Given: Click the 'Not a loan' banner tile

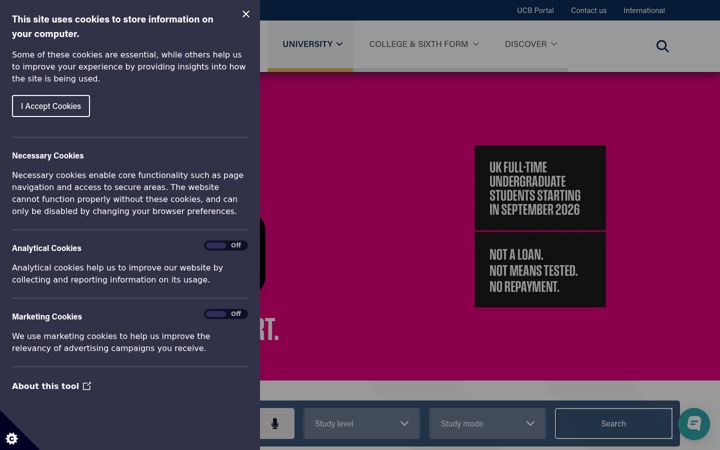Looking at the screenshot, I should tap(540, 270).
